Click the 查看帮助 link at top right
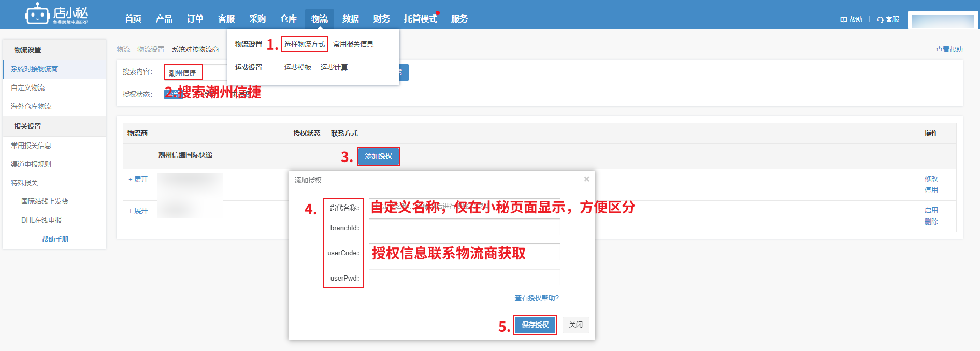The height and width of the screenshot is (351, 980). tap(949, 49)
